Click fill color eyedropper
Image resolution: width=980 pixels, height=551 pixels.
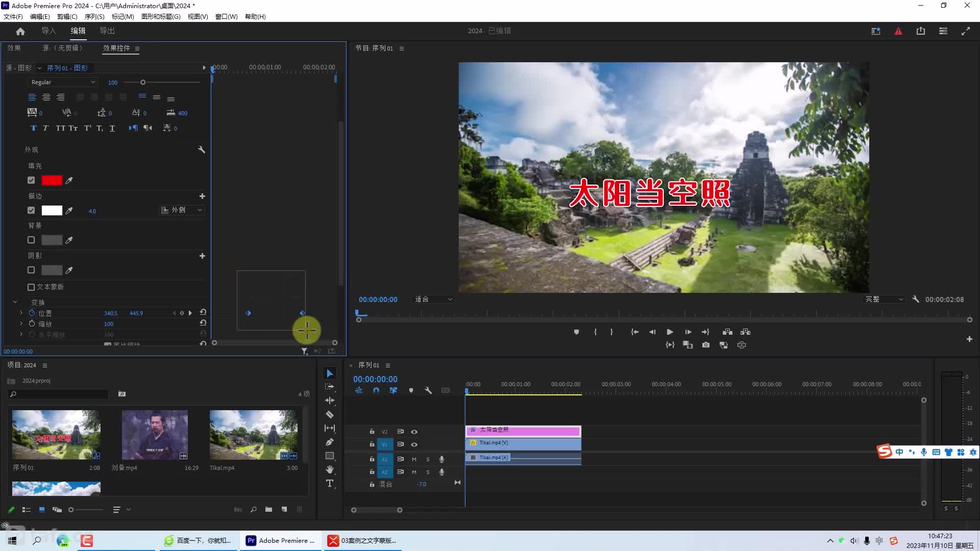[x=69, y=180]
